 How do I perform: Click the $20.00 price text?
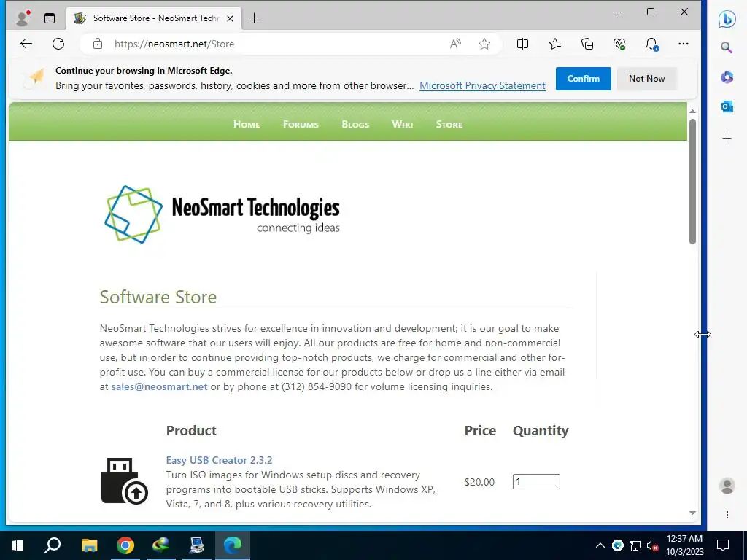point(479,482)
